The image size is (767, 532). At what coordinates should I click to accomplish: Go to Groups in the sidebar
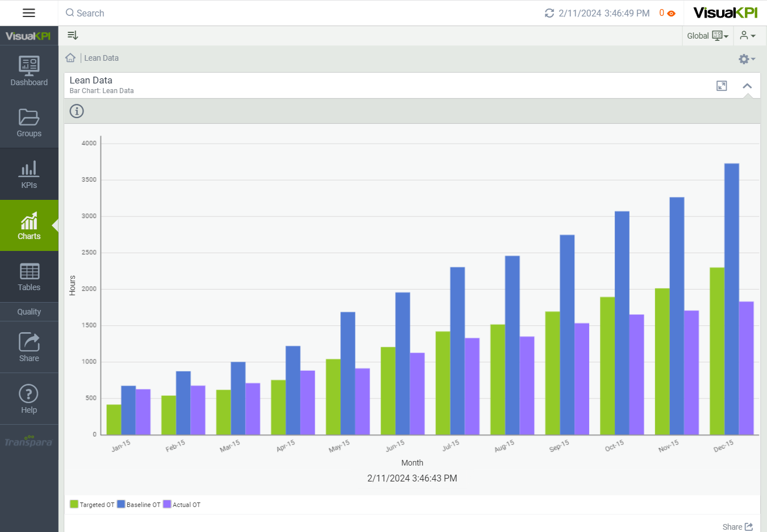29,123
